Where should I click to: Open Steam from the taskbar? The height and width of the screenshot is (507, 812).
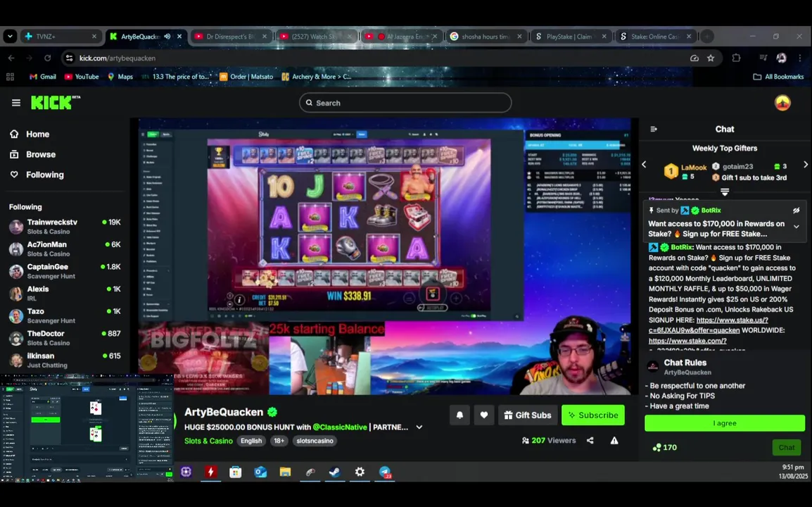pos(334,472)
